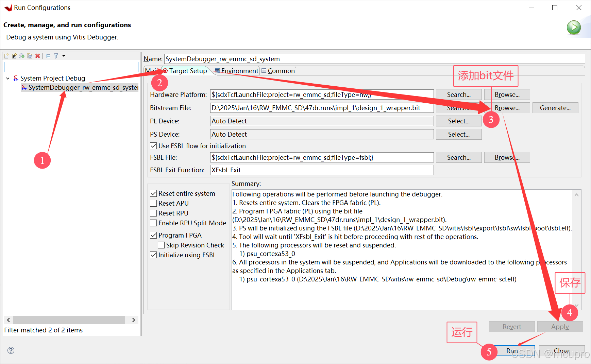Screen dimensions: 591x364
Task: Collapse the System Project Debug tree node
Action: tap(8, 79)
